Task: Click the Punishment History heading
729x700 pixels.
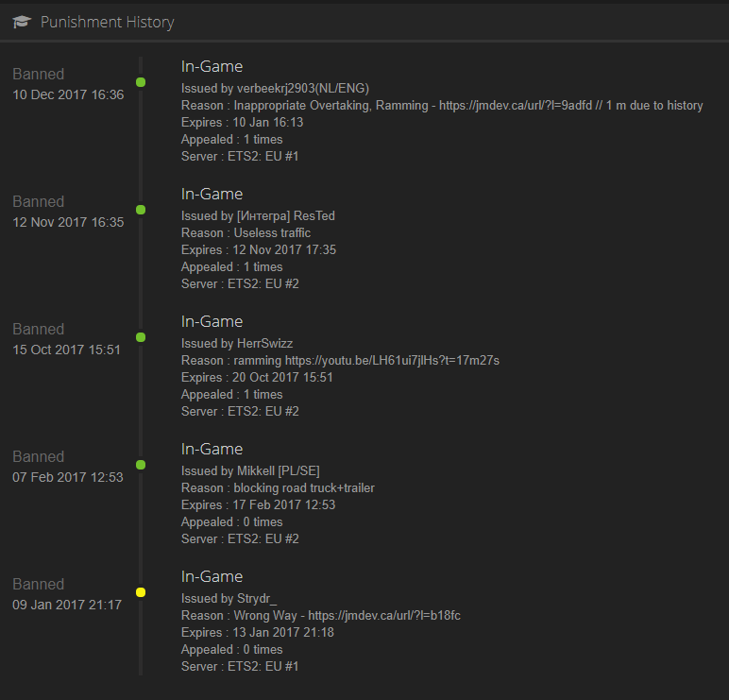Action: 108,22
